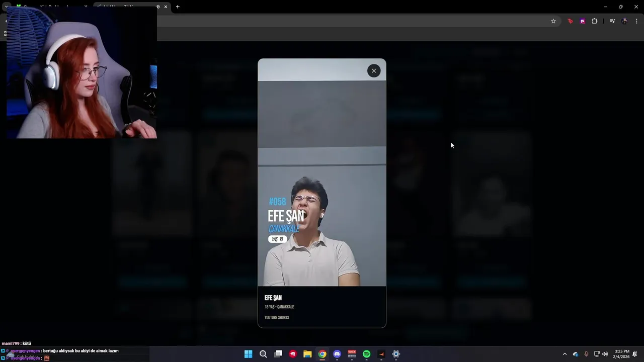Click the 'YAŞ 18' badge on photo
This screenshot has width=644, height=362.
(278, 239)
